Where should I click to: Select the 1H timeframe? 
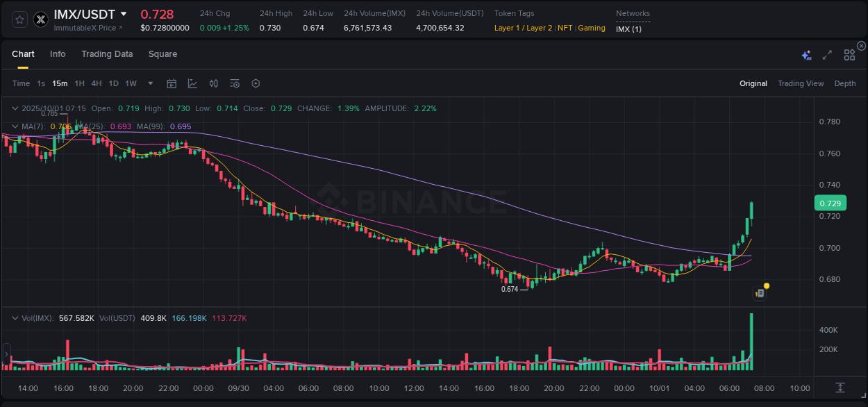tap(78, 83)
